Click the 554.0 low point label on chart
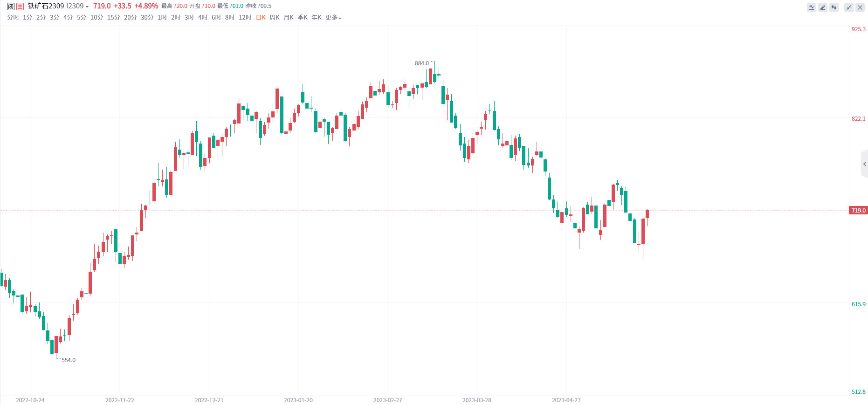The image size is (868, 405). [x=69, y=360]
